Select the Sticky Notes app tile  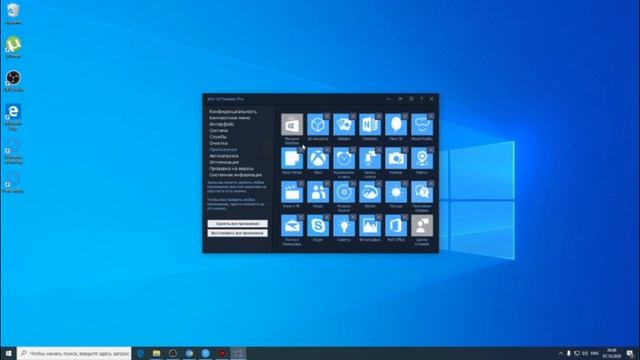[292, 158]
